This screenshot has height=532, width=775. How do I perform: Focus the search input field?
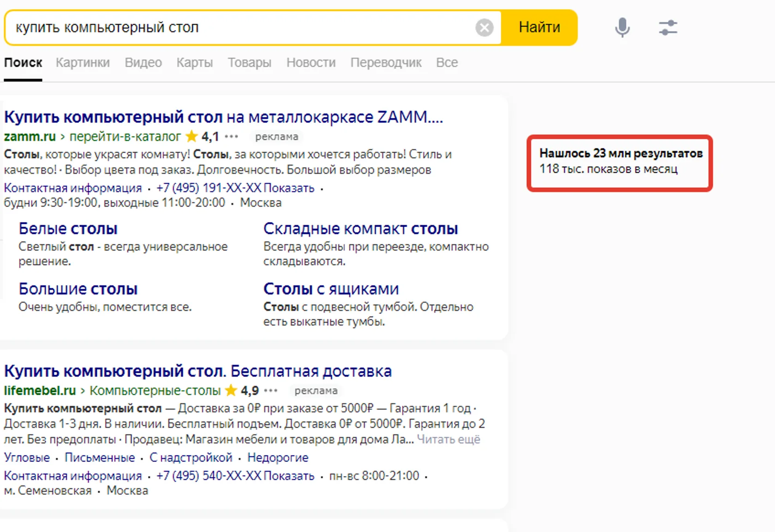coord(240,28)
